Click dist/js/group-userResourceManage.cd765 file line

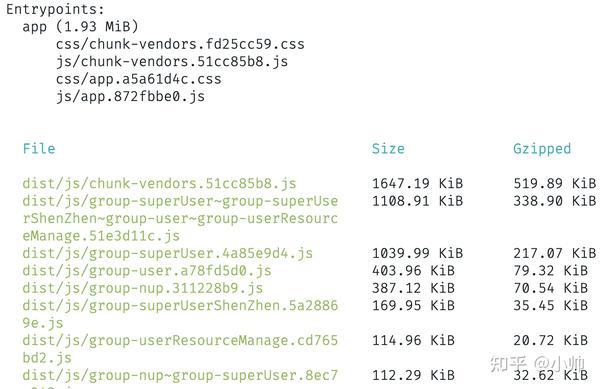(x=180, y=340)
